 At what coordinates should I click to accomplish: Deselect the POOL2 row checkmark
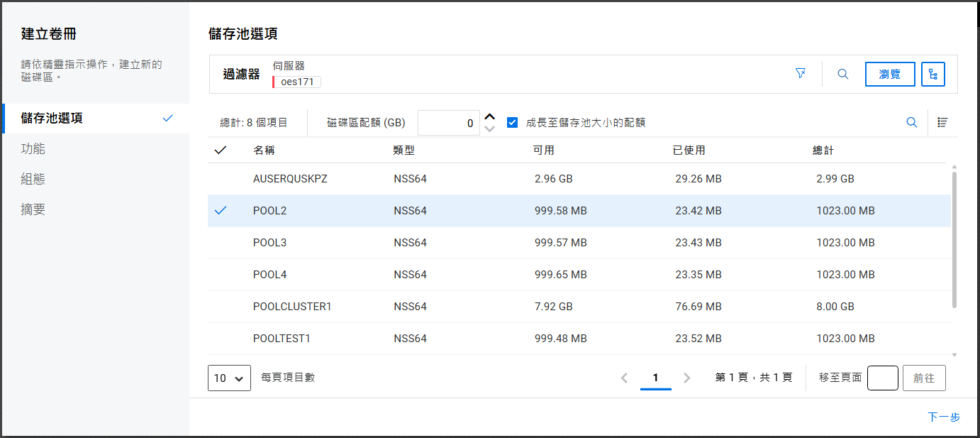[220, 211]
